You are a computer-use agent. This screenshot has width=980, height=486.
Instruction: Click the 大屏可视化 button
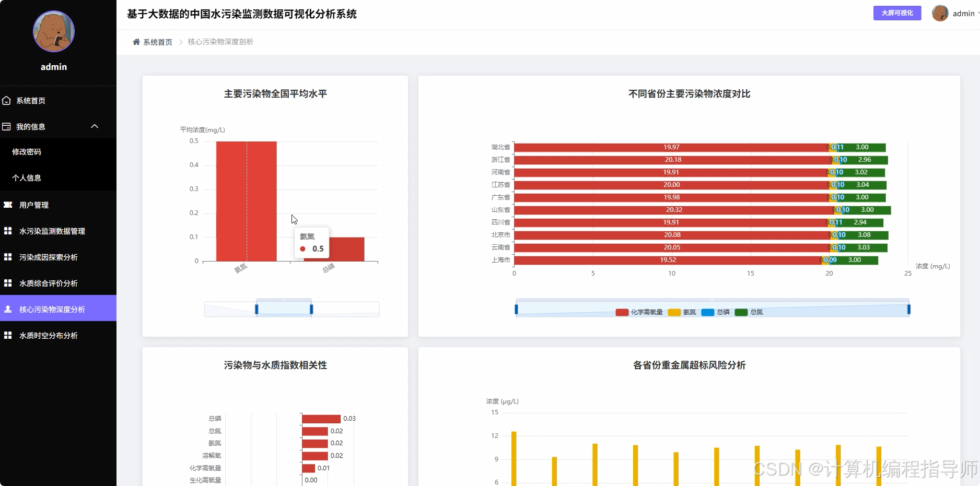point(897,13)
